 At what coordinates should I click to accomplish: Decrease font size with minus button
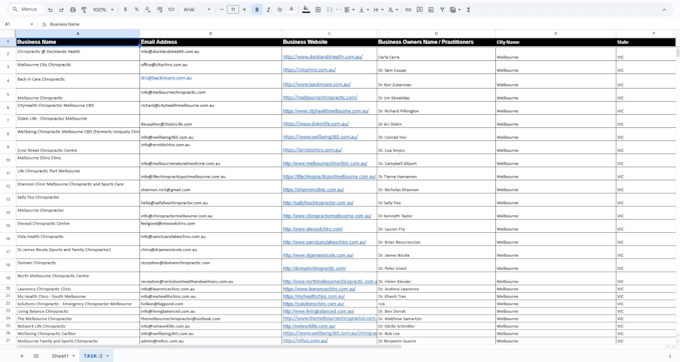(222, 10)
